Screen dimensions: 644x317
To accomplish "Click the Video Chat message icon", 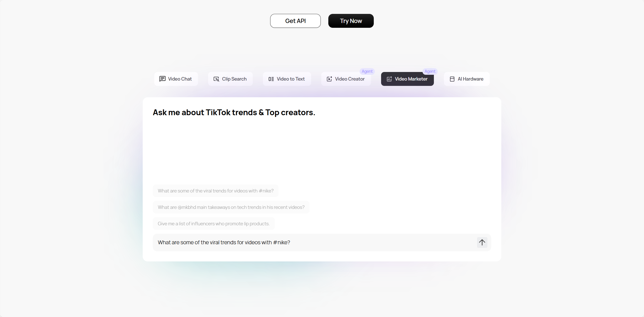I will pyautogui.click(x=162, y=79).
